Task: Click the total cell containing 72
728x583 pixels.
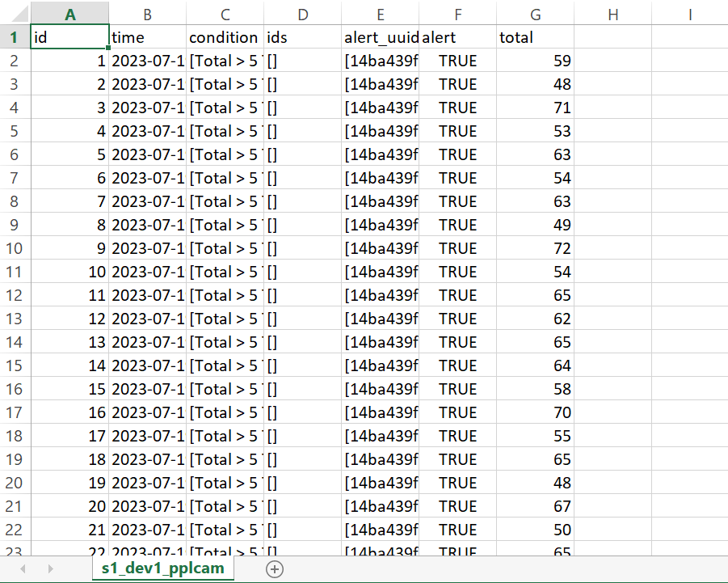Action: (x=535, y=248)
